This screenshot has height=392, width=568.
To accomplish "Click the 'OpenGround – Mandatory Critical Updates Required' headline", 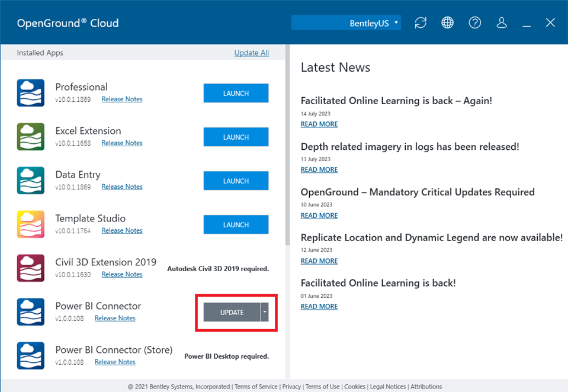I will point(418,192).
